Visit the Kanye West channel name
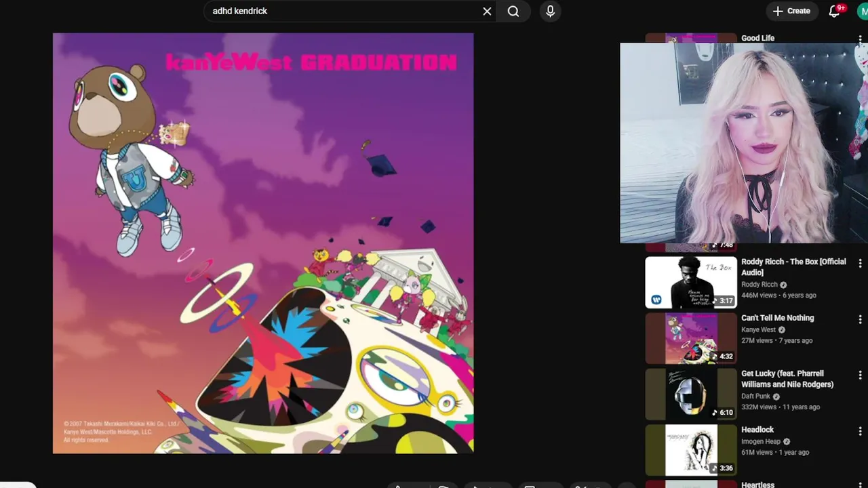The image size is (868, 488). 758,330
